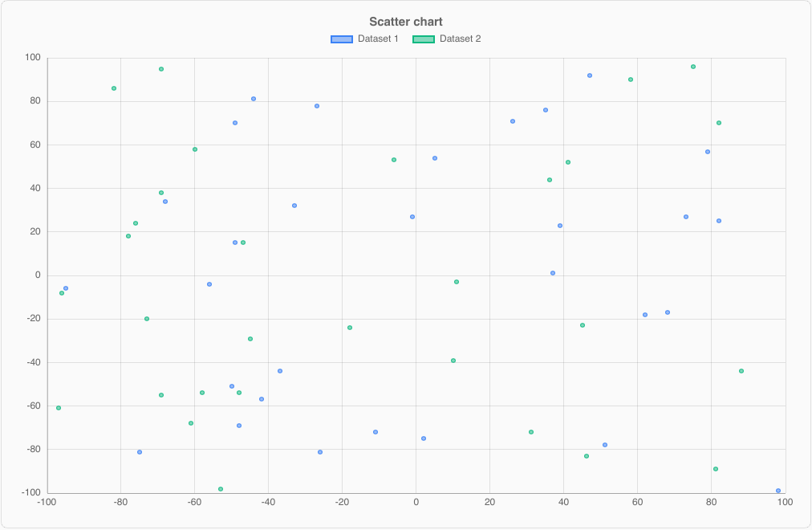Select green point at x 81, y -89

[715, 470]
